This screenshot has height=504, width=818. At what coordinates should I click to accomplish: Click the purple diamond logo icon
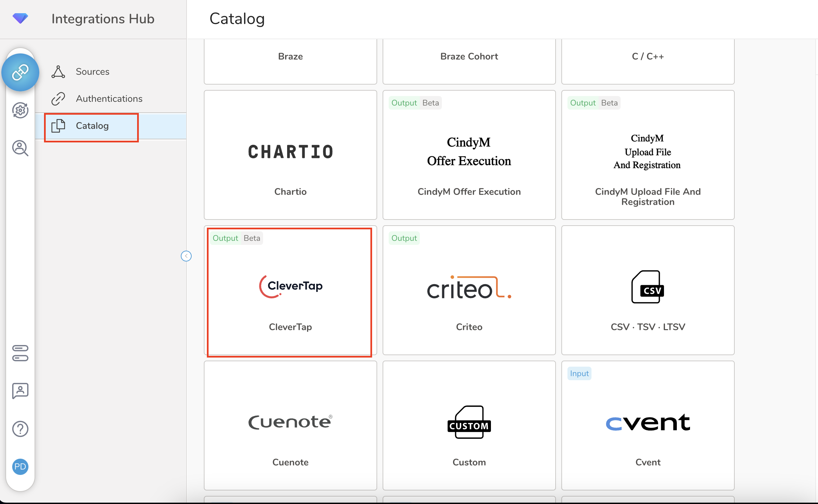click(x=20, y=18)
